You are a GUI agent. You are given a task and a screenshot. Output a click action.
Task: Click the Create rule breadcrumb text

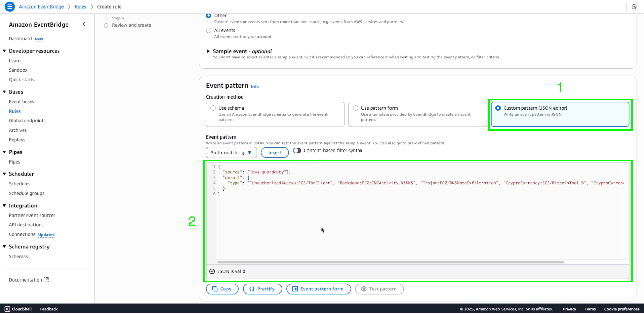tap(109, 6)
